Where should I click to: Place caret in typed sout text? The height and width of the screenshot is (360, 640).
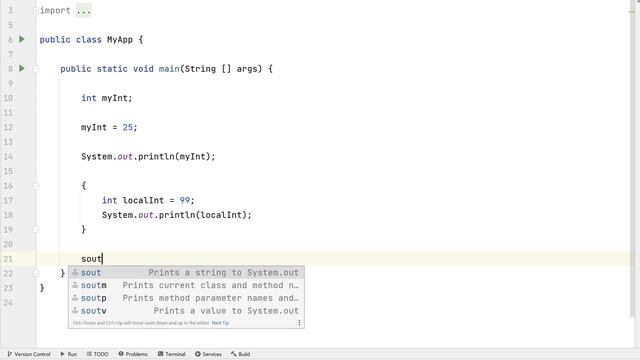pyautogui.click(x=91, y=259)
